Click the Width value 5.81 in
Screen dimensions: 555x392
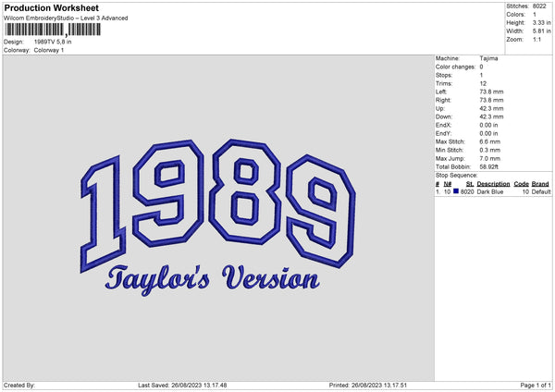pyautogui.click(x=541, y=31)
